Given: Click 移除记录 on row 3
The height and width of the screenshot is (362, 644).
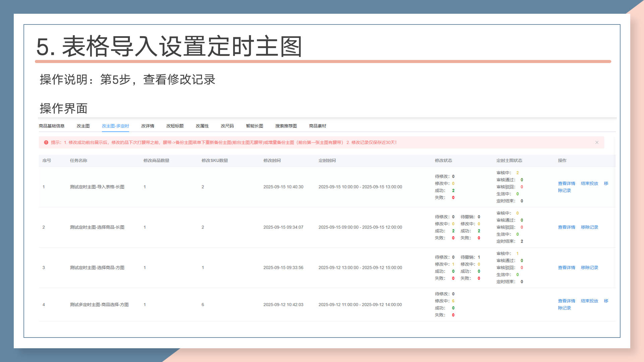Looking at the screenshot, I should tap(590, 268).
